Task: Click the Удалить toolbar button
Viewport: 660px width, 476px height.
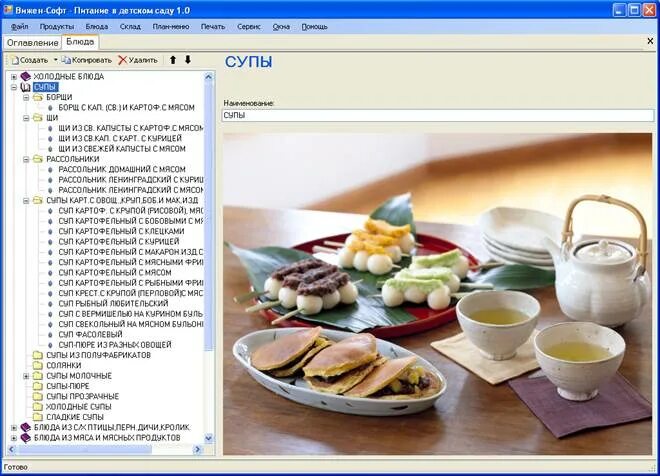Action: tap(138, 60)
